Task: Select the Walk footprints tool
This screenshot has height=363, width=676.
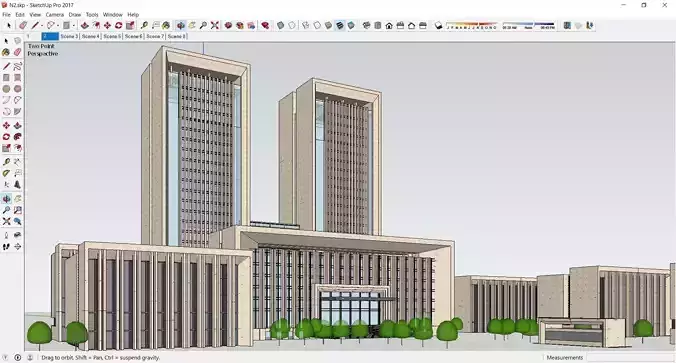Action: click(6, 247)
